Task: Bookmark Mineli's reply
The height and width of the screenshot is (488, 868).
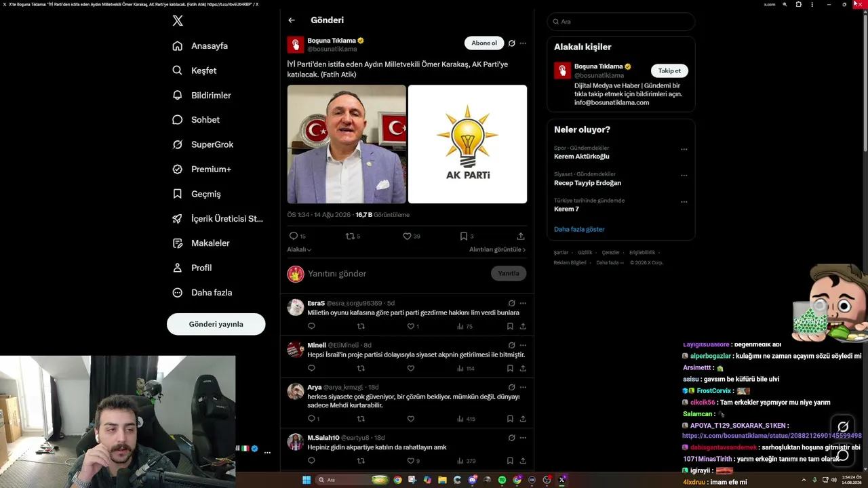Action: (x=510, y=368)
